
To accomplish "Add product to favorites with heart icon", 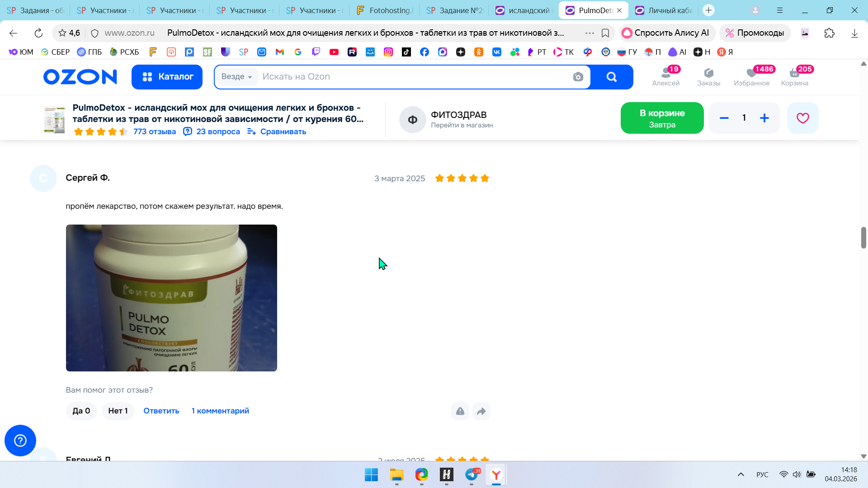I will pyautogui.click(x=802, y=118).
